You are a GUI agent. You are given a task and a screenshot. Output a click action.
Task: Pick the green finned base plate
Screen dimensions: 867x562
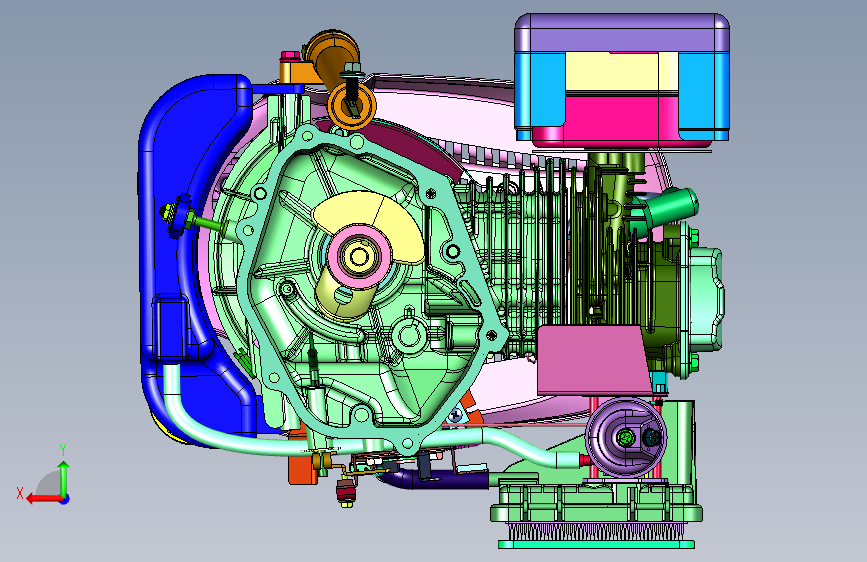(x=596, y=506)
